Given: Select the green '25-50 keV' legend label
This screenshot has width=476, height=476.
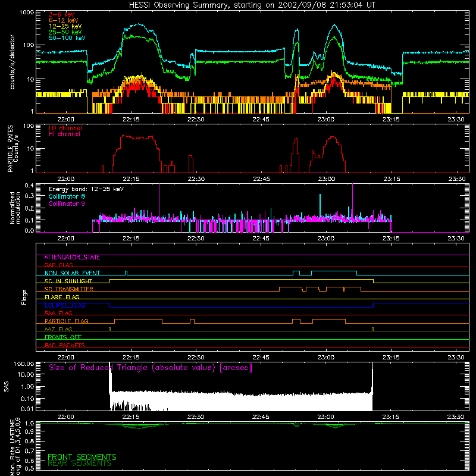Looking at the screenshot, I should 65,32.
